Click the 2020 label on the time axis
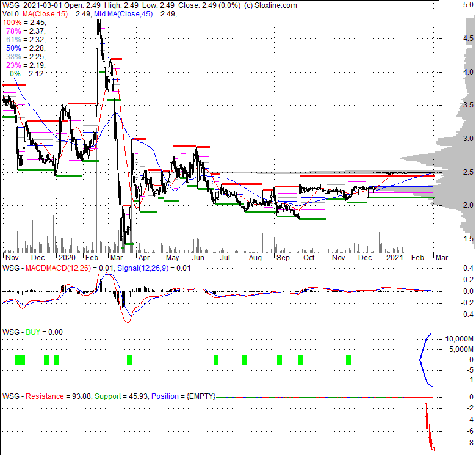476x455 pixels. click(67, 258)
